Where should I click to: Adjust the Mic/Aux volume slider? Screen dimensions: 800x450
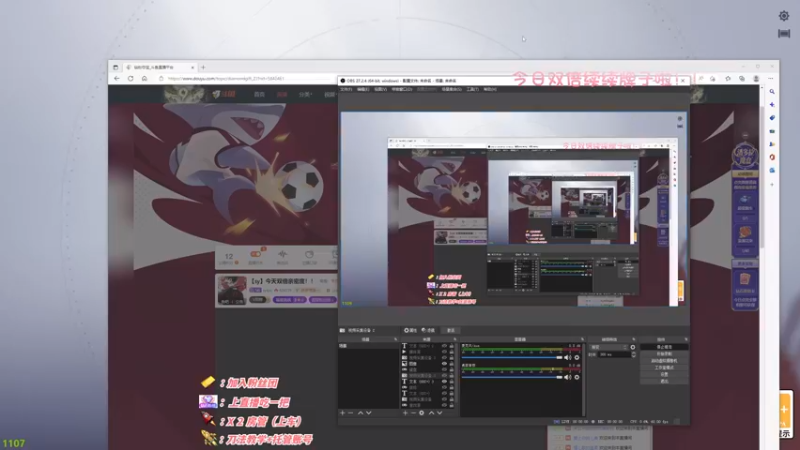pos(512,358)
